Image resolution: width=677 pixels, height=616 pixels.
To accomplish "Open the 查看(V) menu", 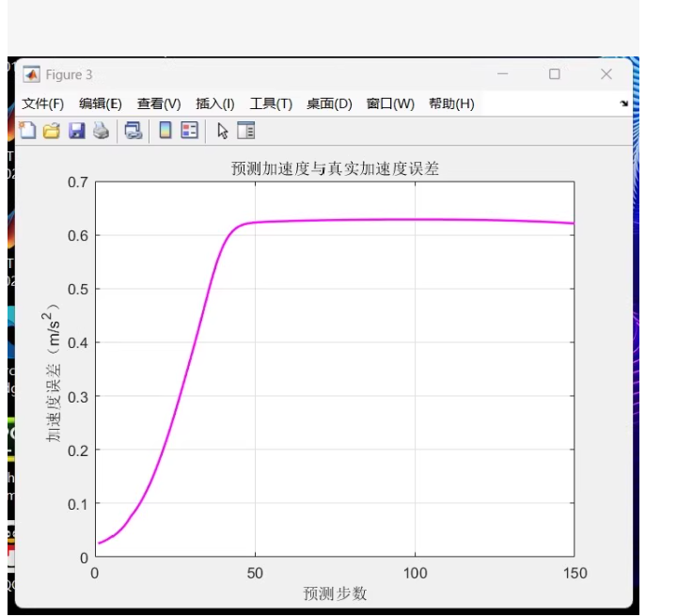I will pyautogui.click(x=159, y=103).
